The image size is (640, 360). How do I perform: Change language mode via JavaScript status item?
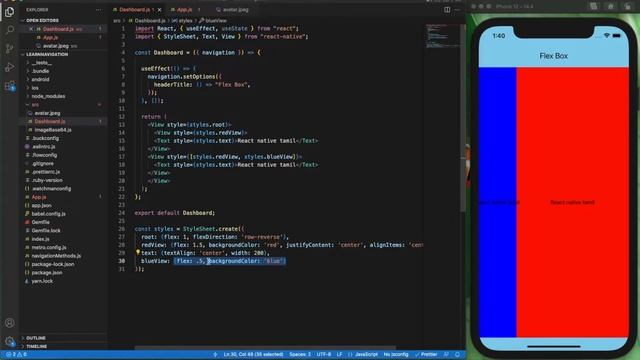pyautogui.click(x=366, y=354)
